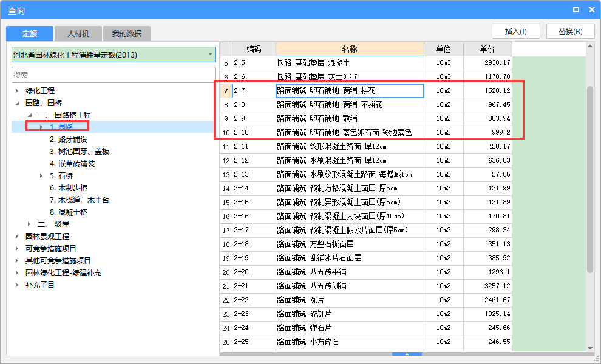Viewport: 601px width, 364px height.
Task: Click the 单价 column header
Action: tap(487, 49)
